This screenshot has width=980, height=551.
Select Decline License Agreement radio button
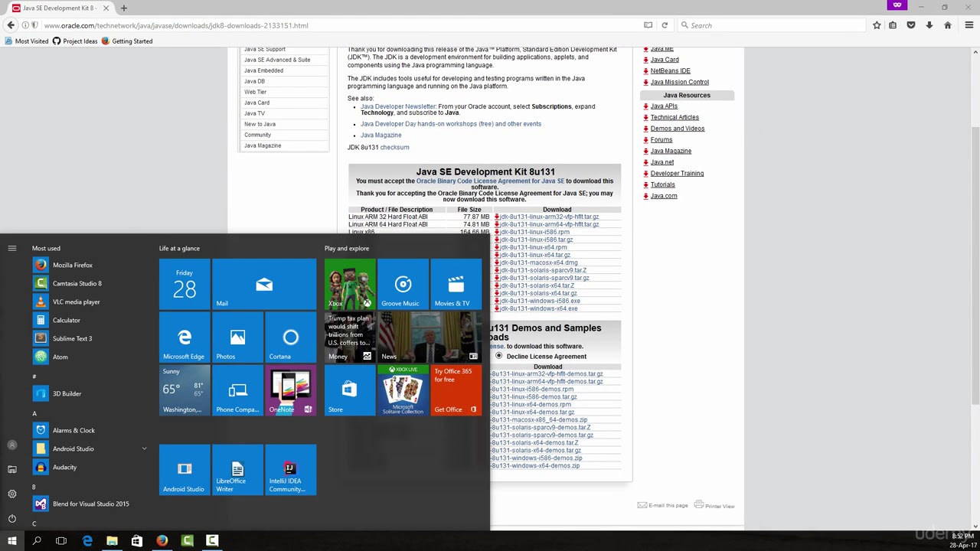(x=499, y=356)
